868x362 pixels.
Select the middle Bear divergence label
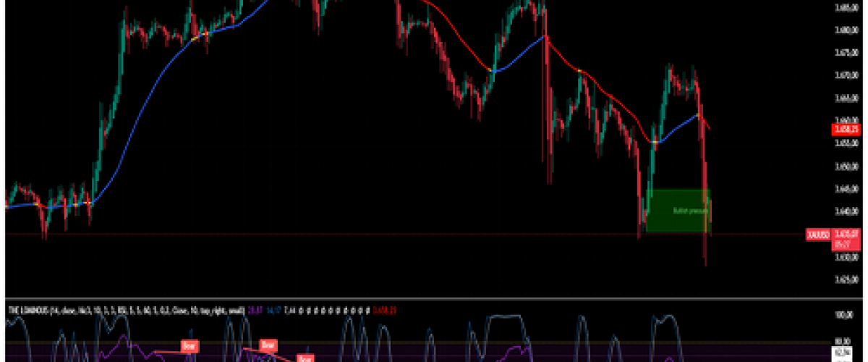tap(268, 345)
